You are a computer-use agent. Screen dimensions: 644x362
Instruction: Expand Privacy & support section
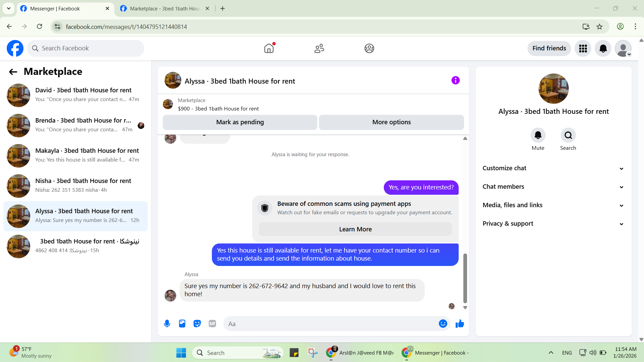[553, 224]
